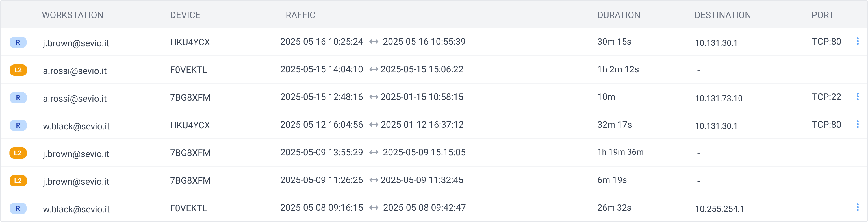Viewport: 868px width, 222px height.
Task: Select device HKU4YCX in w.black row
Action: click(190, 125)
